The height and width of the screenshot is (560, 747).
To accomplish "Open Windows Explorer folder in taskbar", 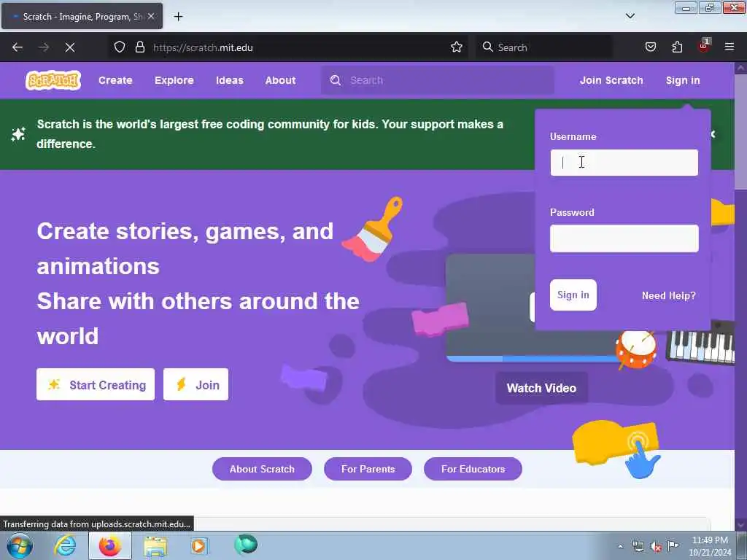I will 156,546.
